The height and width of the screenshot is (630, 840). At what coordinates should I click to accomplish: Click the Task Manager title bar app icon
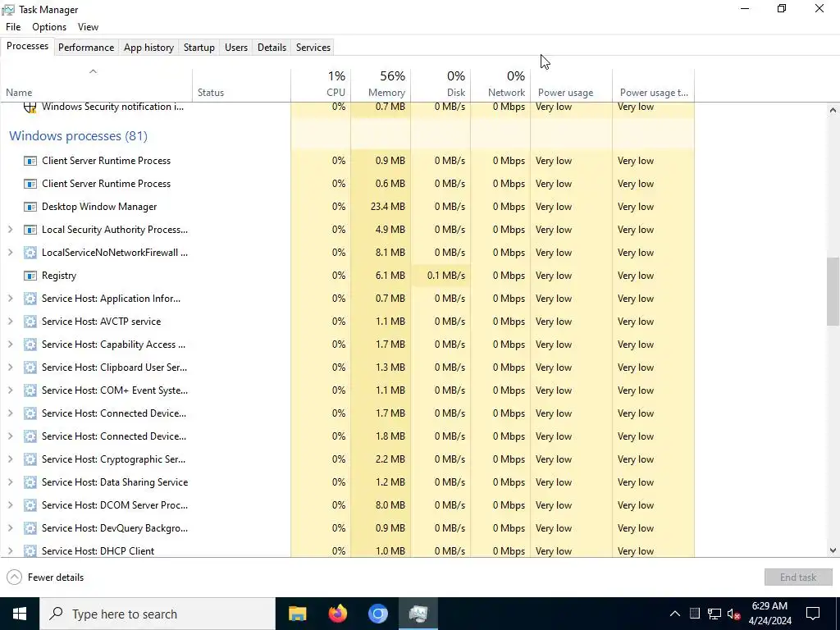coord(8,10)
